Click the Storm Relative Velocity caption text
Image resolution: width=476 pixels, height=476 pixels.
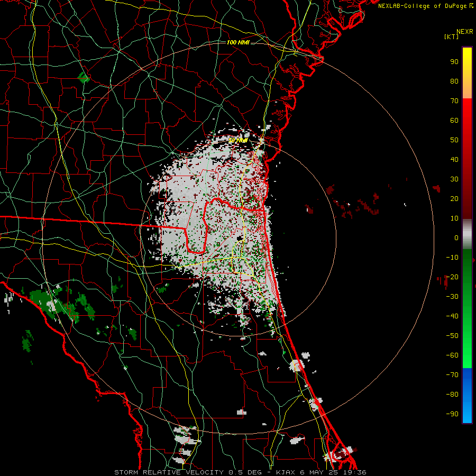pyautogui.click(x=240, y=472)
